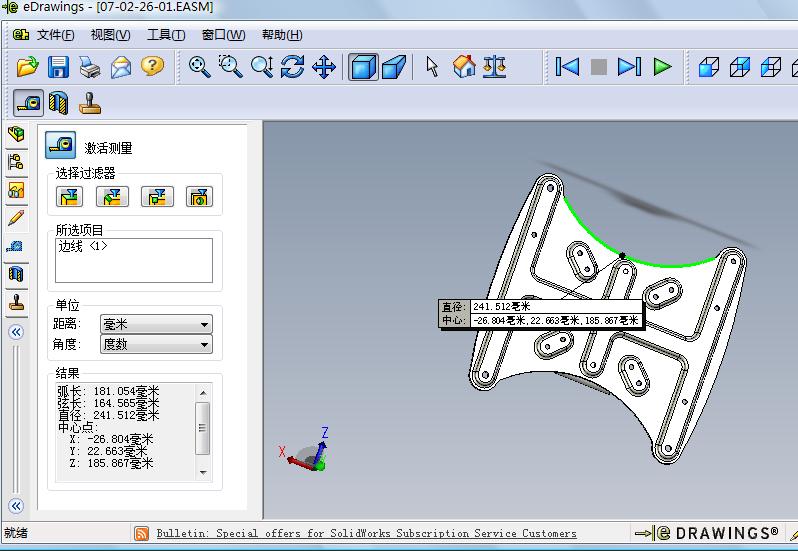This screenshot has width=798, height=551.
Task: Return to the Home view
Action: click(x=464, y=66)
